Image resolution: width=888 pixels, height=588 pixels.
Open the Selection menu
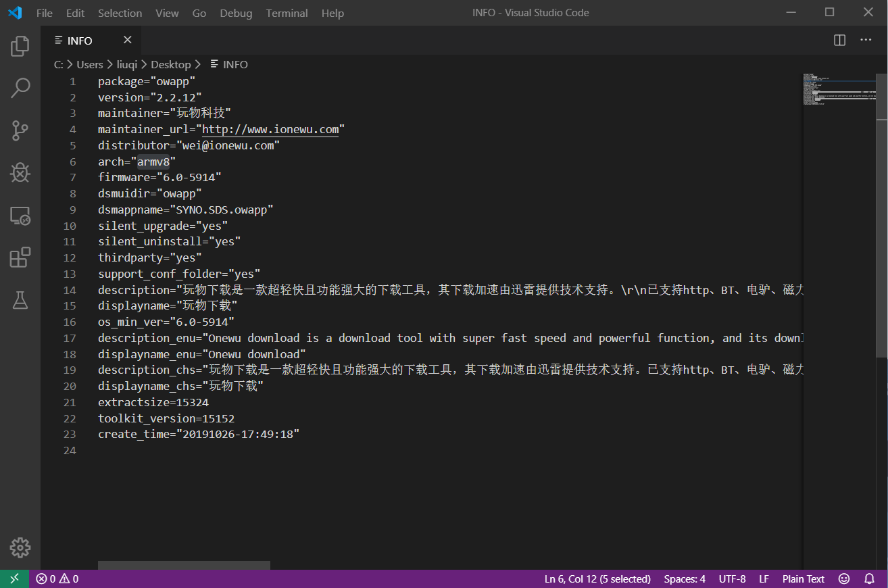tap(120, 13)
